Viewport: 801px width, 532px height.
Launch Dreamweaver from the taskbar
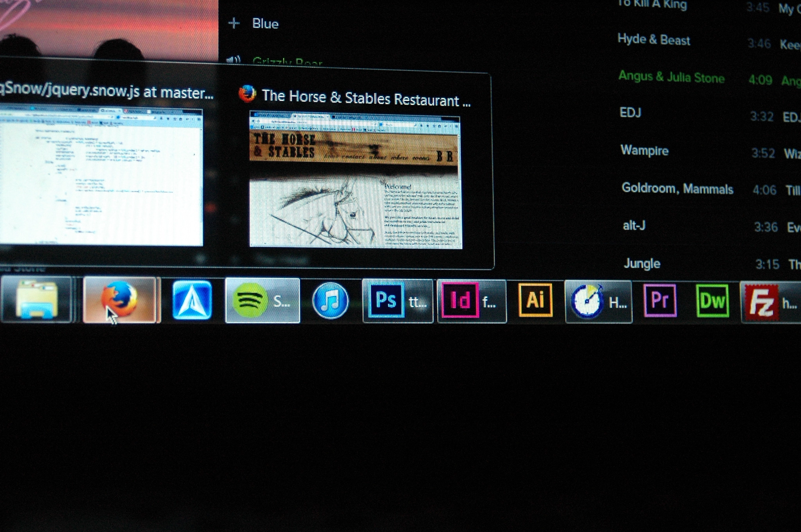pyautogui.click(x=712, y=301)
